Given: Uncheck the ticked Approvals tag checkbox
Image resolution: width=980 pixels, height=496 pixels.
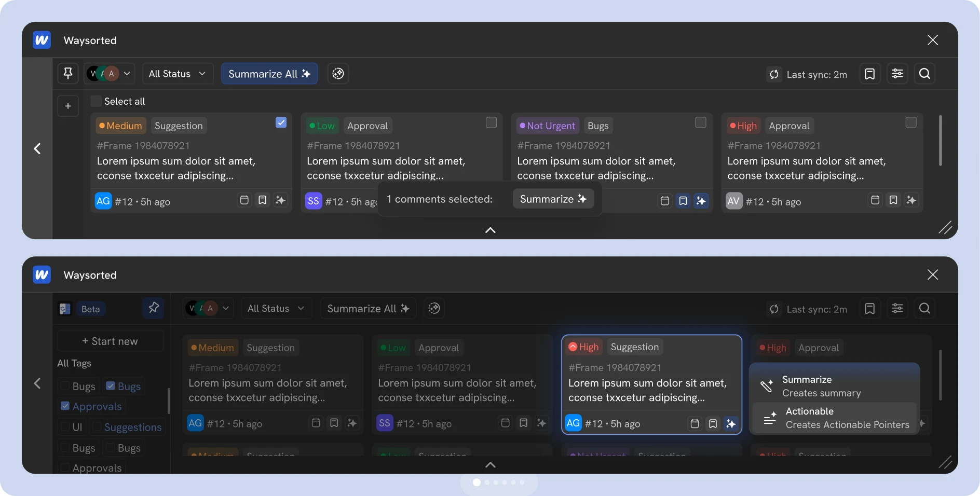Looking at the screenshot, I should click(65, 406).
